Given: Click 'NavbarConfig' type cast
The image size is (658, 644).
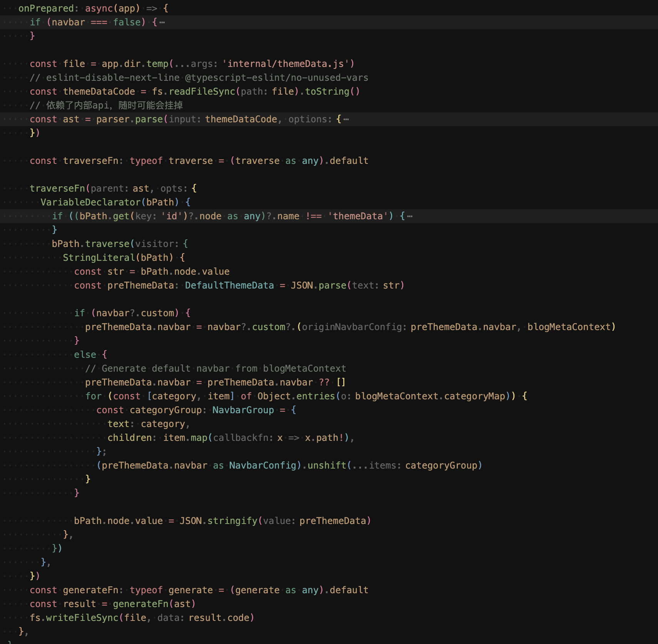Looking at the screenshot, I should [263, 465].
